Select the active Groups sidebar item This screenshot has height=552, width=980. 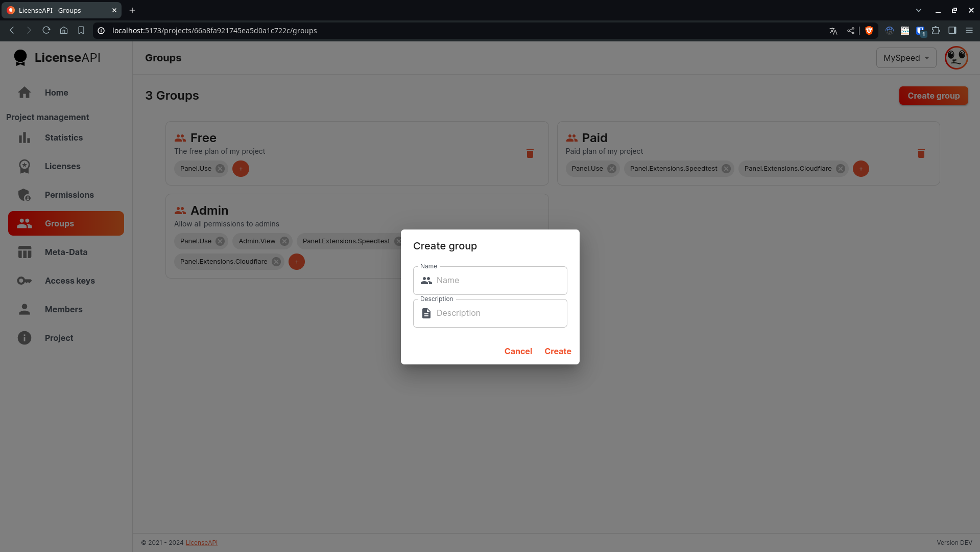point(66,223)
